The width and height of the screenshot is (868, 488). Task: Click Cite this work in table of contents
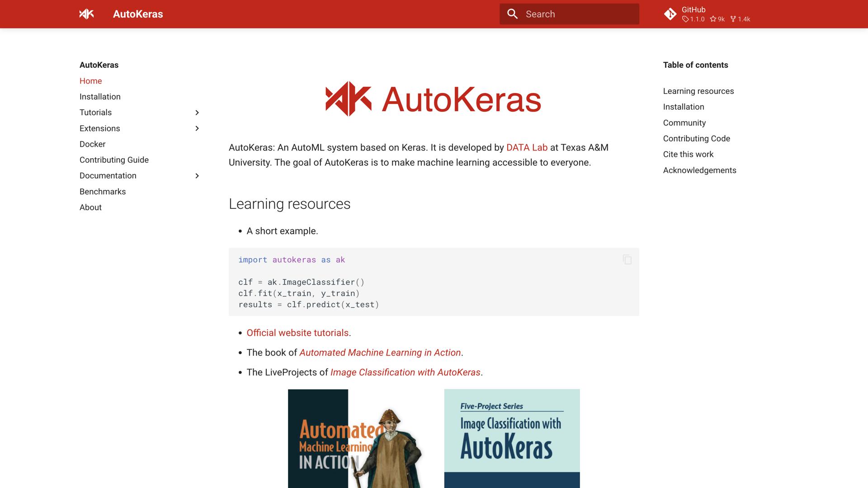688,154
